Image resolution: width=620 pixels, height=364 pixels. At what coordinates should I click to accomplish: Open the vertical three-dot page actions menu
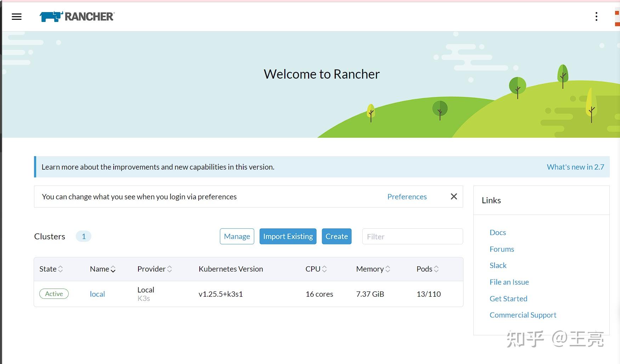click(x=596, y=17)
